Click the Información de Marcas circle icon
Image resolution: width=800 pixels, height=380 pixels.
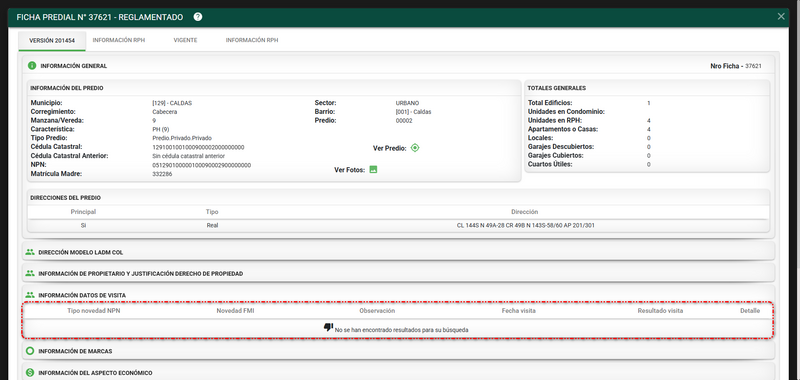pyautogui.click(x=30, y=351)
